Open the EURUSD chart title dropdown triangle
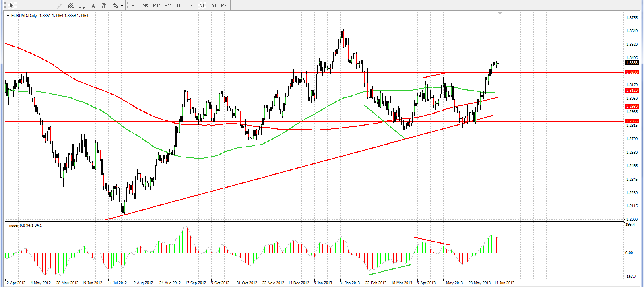This screenshot has height=287, width=644. 8,16
